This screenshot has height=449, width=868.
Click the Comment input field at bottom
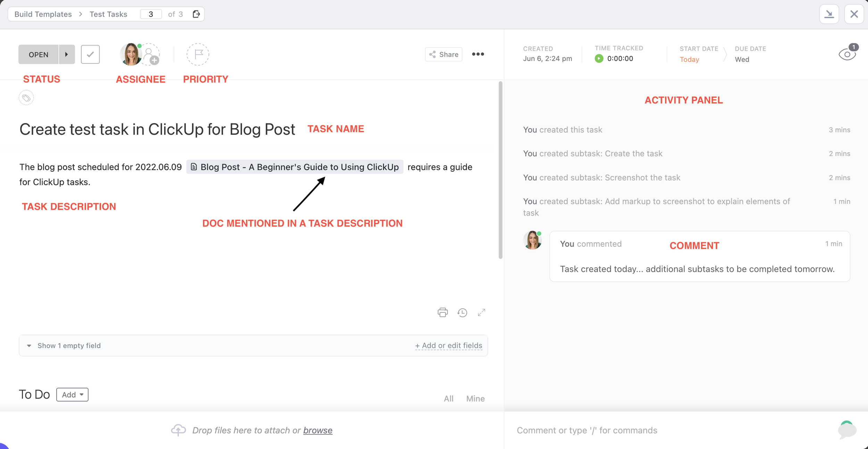(x=587, y=430)
